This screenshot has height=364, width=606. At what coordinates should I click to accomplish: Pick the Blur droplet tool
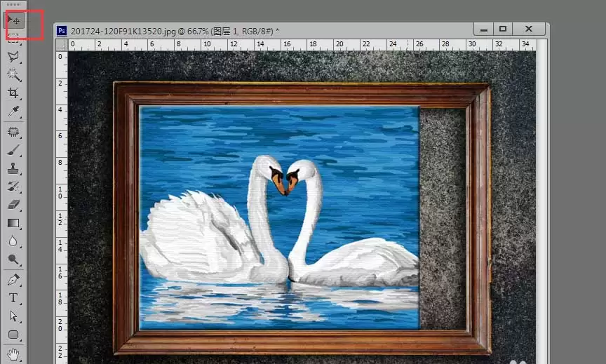[x=13, y=241]
